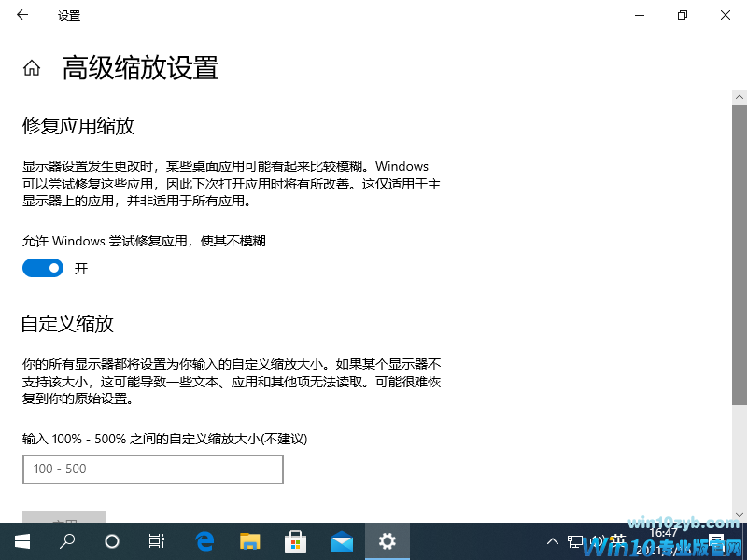Open Microsoft Edge from the taskbar
Image resolution: width=747 pixels, height=560 pixels.
[x=204, y=541]
